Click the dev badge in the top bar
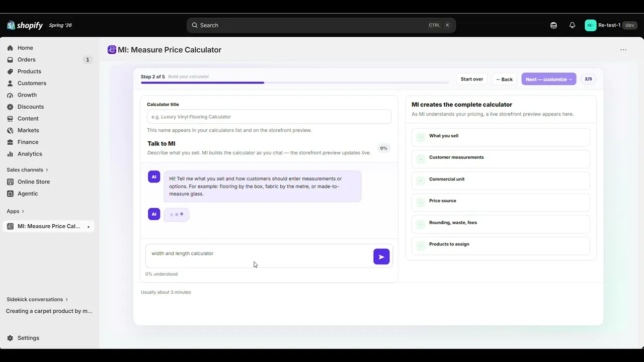Viewport: 644px width, 362px height. click(630, 25)
